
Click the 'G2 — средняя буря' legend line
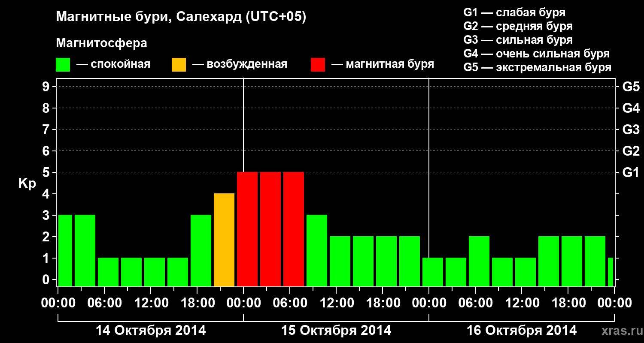(x=518, y=26)
